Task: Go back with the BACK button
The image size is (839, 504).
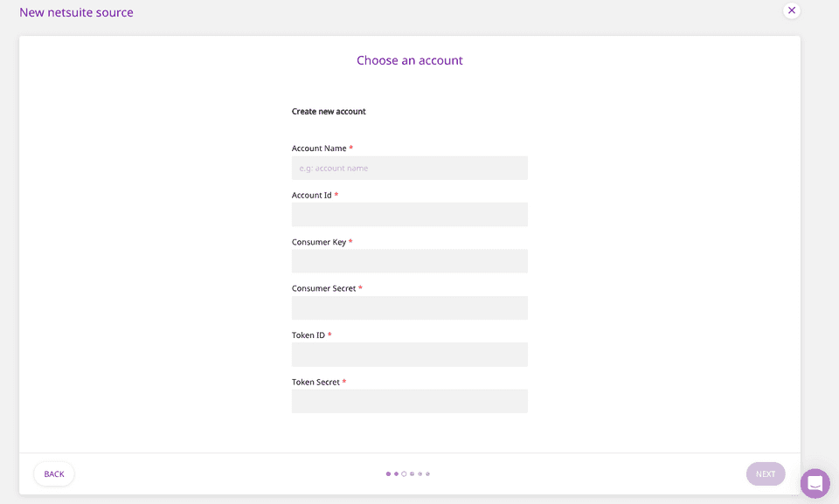Action: (x=54, y=474)
